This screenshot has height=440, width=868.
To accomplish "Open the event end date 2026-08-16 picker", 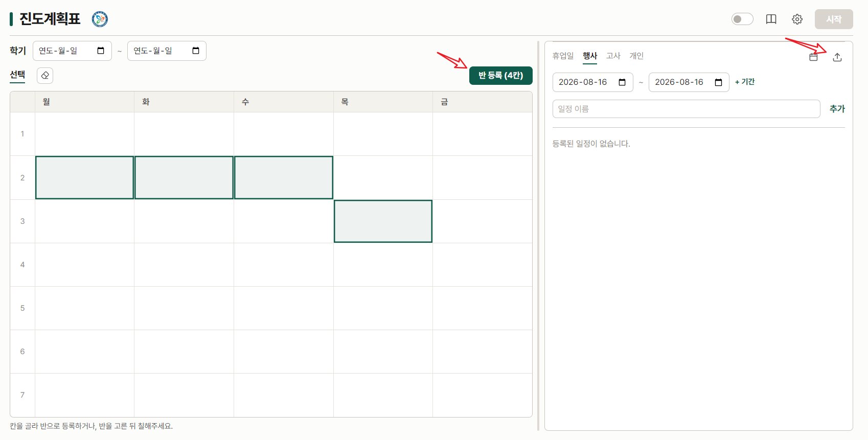I will pos(718,82).
